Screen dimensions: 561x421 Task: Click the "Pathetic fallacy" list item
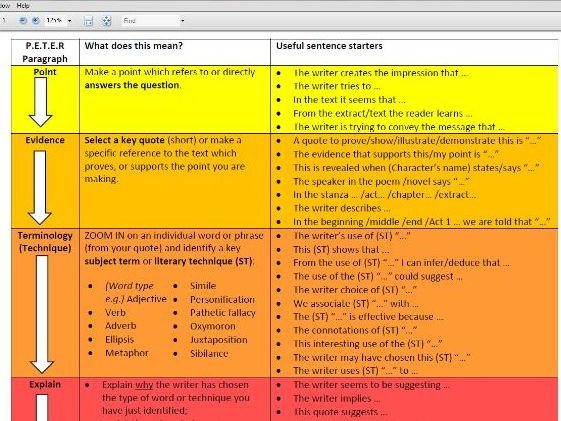(x=223, y=313)
